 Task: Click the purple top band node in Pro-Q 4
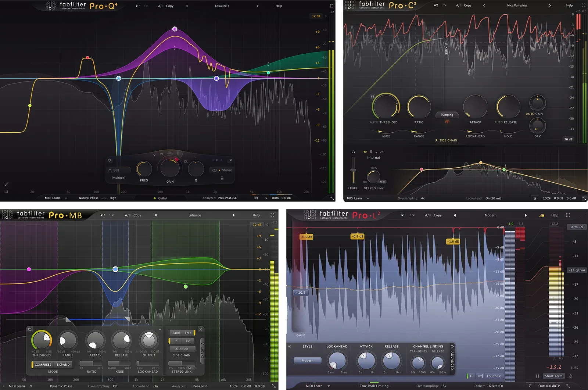click(x=175, y=29)
